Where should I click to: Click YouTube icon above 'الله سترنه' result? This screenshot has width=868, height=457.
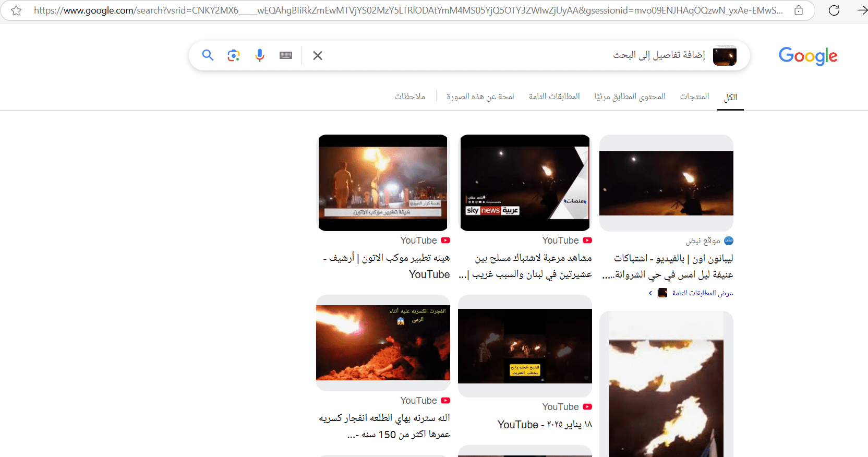pyautogui.click(x=445, y=401)
